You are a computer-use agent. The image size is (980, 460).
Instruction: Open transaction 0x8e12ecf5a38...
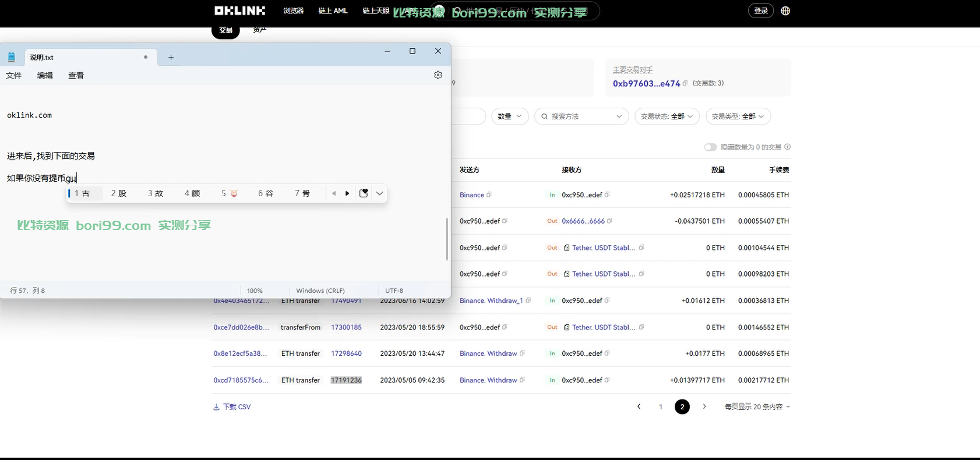(x=240, y=353)
